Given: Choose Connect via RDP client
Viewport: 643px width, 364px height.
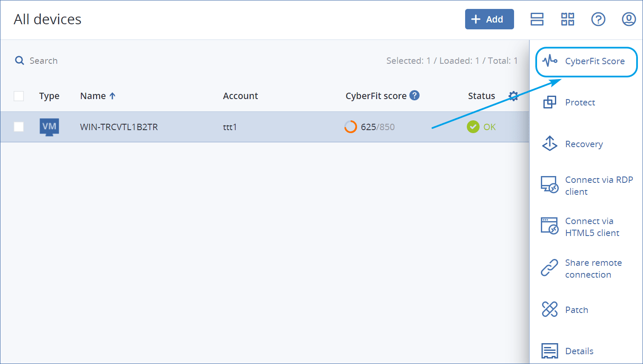Looking at the screenshot, I should click(599, 186).
